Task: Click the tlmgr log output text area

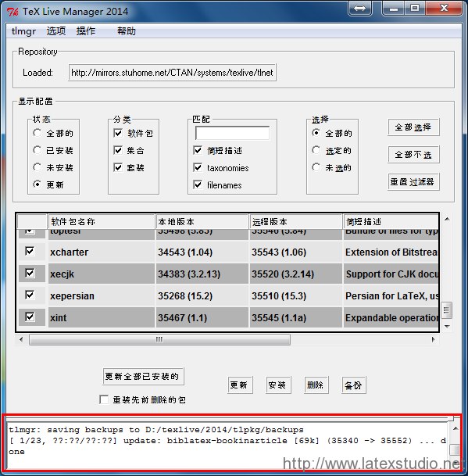Action: [227, 445]
